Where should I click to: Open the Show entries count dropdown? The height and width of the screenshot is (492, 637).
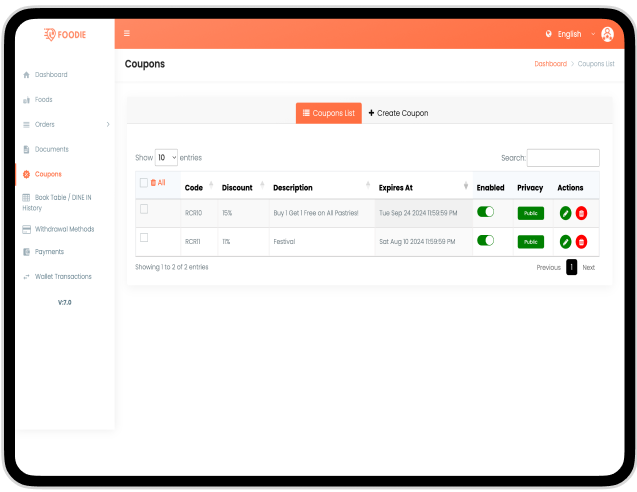(x=166, y=158)
